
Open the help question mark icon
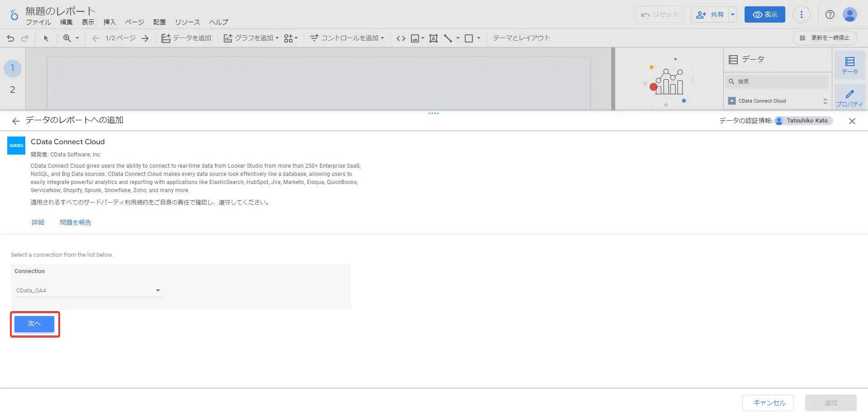[x=830, y=14]
